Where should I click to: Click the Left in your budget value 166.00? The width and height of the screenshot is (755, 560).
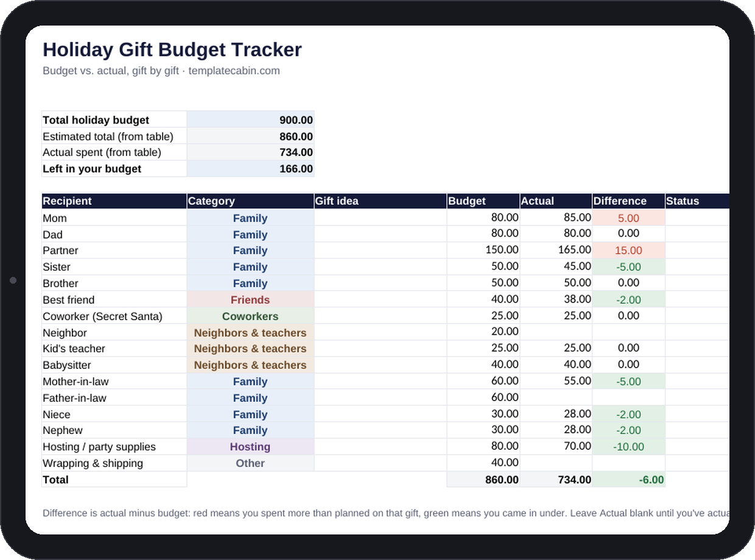click(x=251, y=169)
